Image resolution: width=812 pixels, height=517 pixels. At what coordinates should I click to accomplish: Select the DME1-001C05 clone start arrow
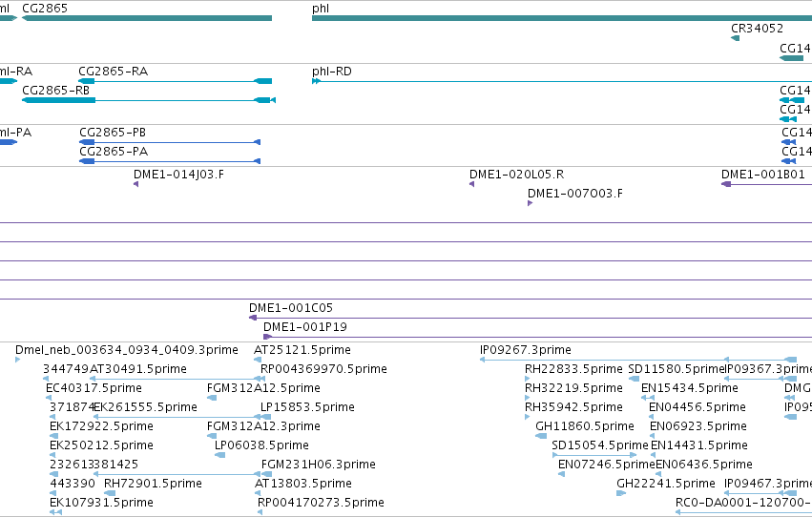click(253, 318)
